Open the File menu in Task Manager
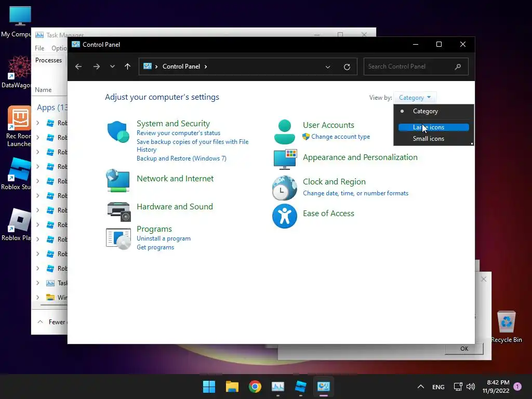This screenshot has height=399, width=532. [39, 48]
